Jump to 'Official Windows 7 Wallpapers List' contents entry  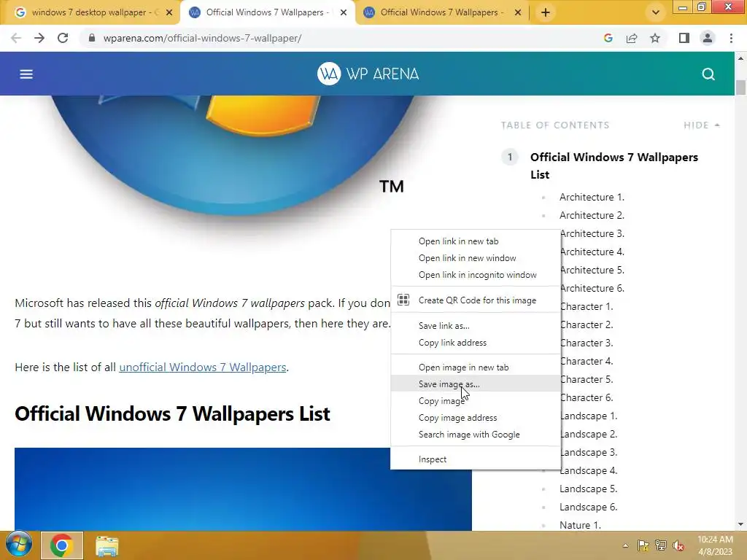(614, 166)
